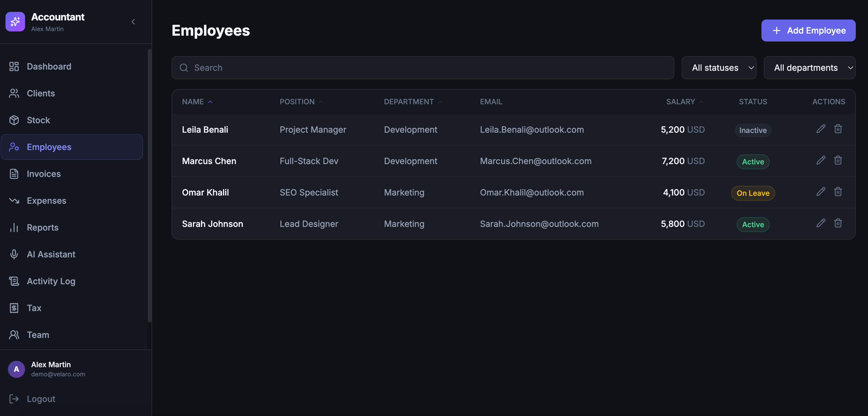Open the All statuses dropdown
This screenshot has width=868, height=416.
tap(719, 68)
